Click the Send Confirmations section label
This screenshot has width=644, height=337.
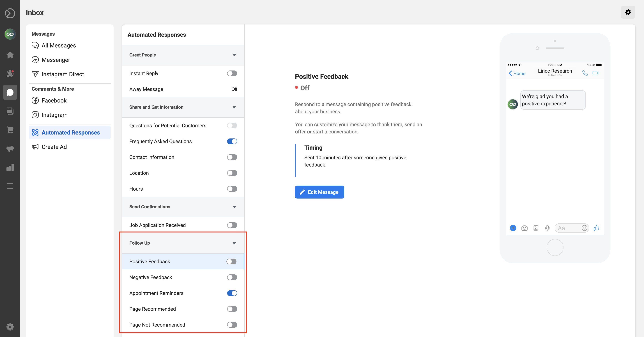click(x=149, y=207)
